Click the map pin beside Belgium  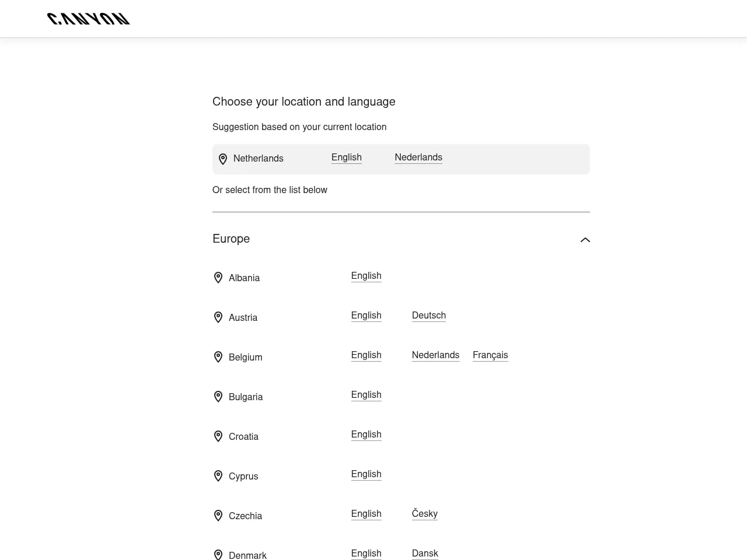pos(218,357)
